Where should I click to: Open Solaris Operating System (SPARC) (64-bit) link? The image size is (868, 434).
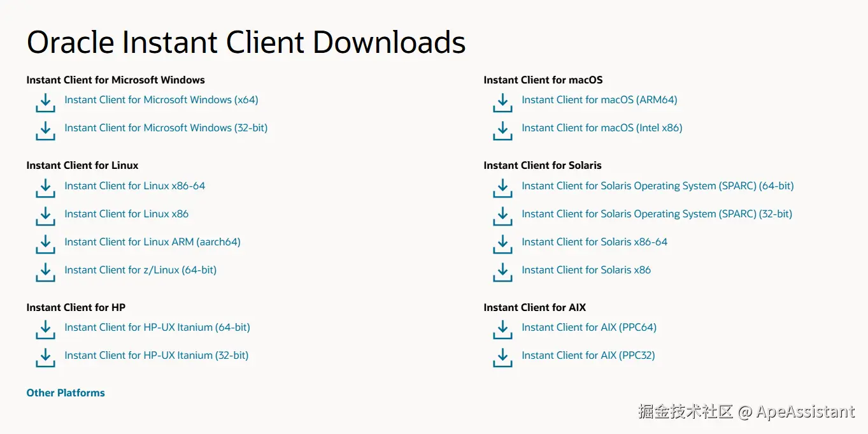[658, 186]
